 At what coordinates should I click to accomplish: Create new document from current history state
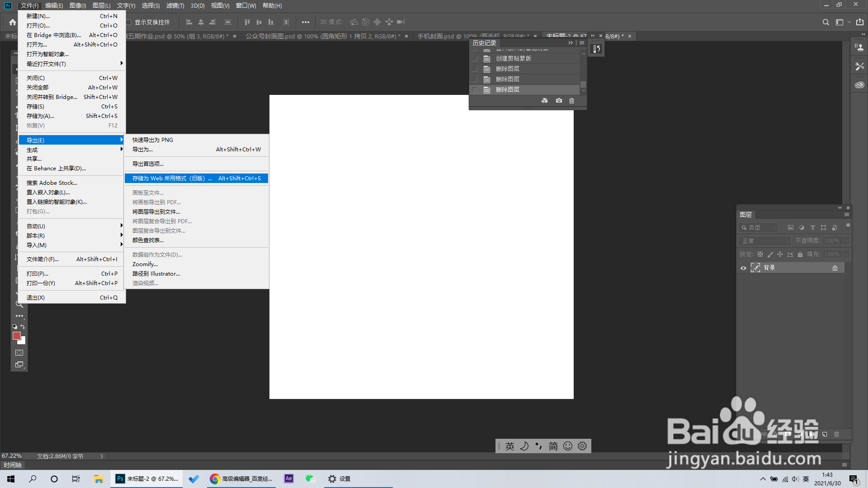544,101
